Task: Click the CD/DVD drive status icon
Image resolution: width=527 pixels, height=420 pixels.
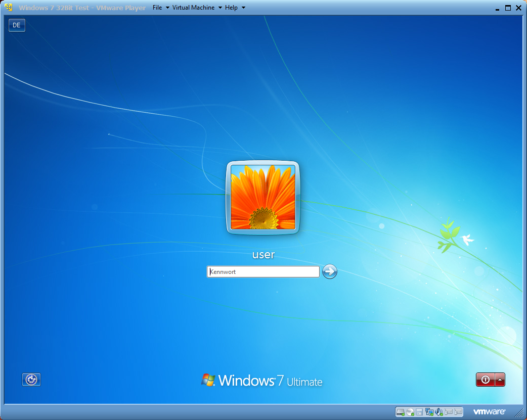Action: tap(410, 411)
